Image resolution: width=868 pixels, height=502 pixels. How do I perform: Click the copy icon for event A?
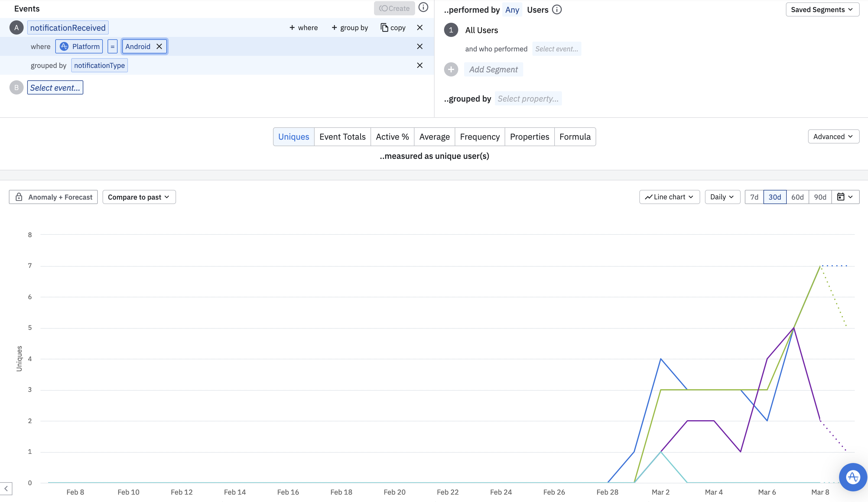pyautogui.click(x=384, y=27)
